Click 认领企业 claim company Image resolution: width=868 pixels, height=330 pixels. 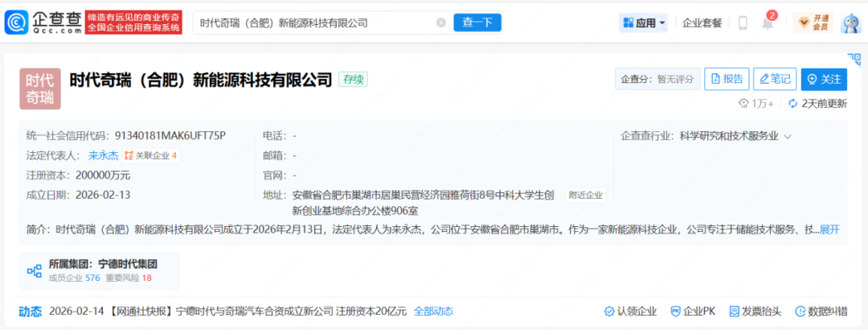(x=630, y=311)
